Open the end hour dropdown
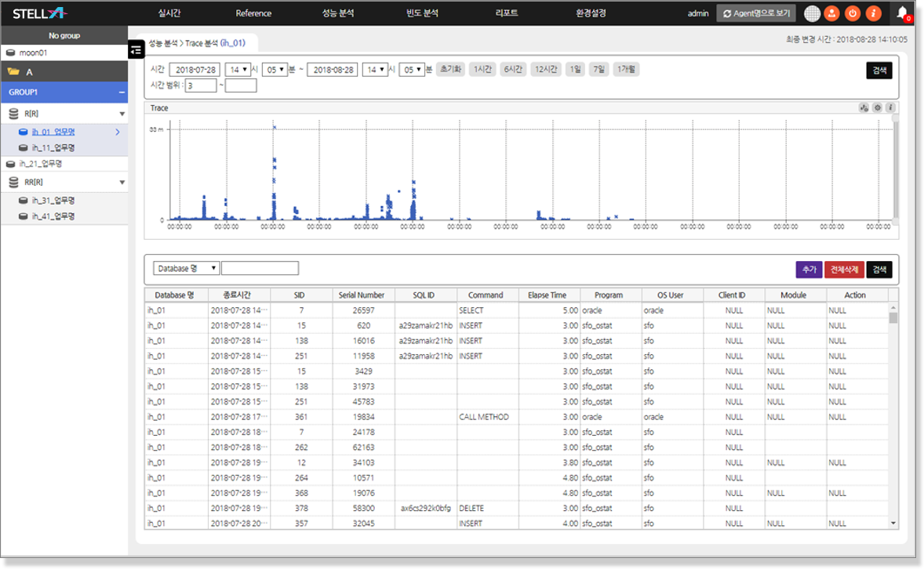 [375, 70]
